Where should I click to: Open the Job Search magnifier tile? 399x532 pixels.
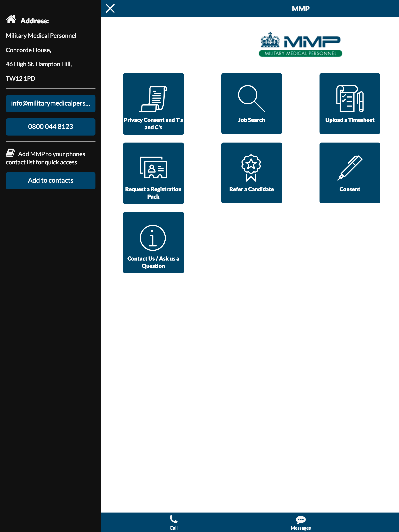[252, 104]
